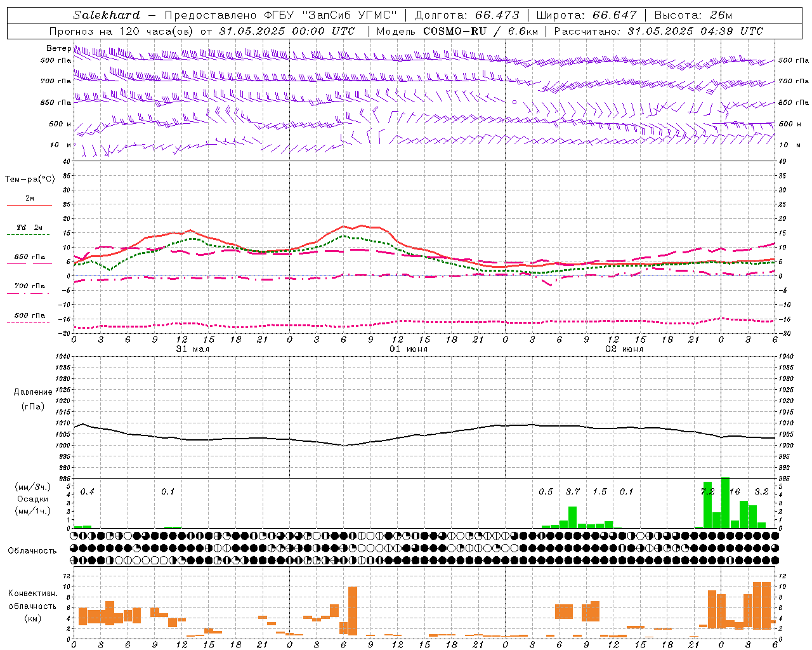Click the precipitation total 7.2
Viewport: 812px width, 650px height.
(707, 492)
